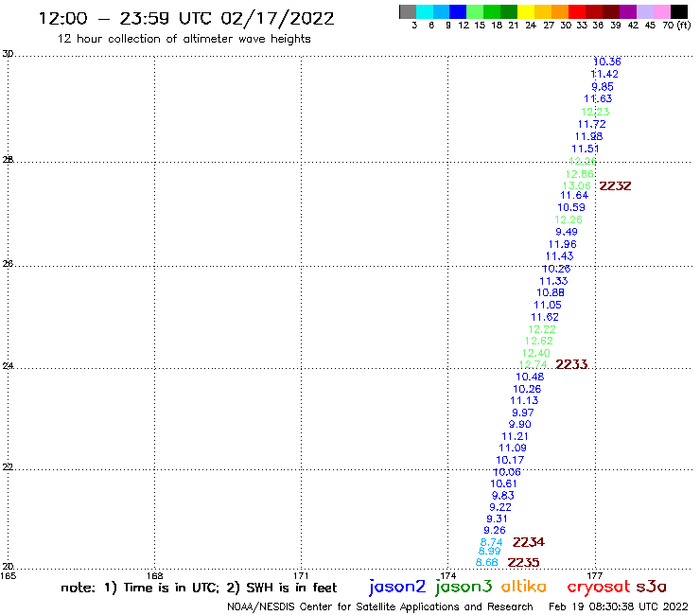This screenshot has width=700, height=615.
Task: Click the NOAA/NESDIS Center credit line
Action: [x=380, y=607]
